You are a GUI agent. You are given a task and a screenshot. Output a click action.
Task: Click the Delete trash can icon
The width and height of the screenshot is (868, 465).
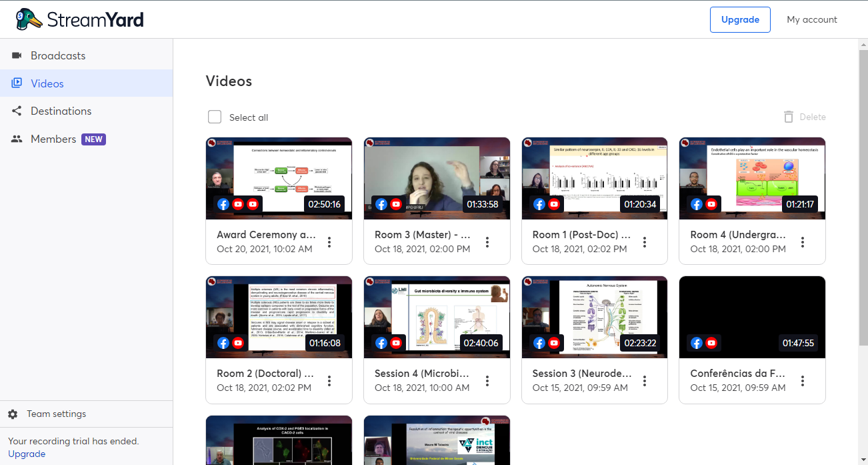789,117
